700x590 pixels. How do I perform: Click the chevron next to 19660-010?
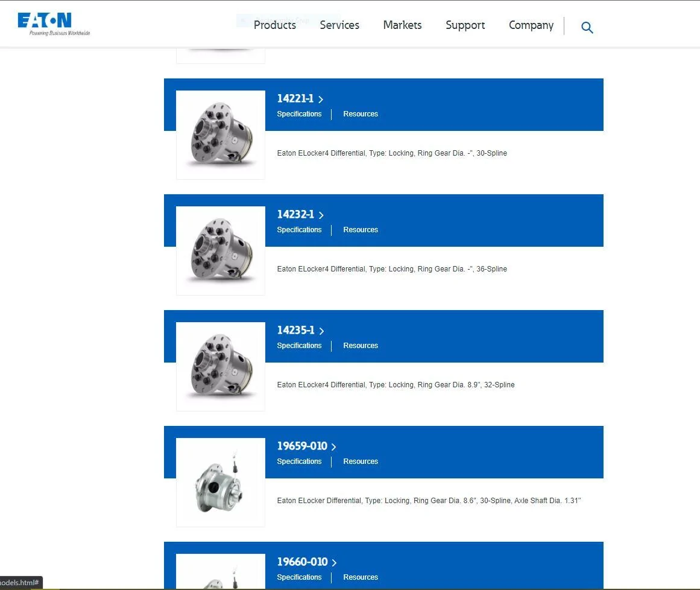coord(334,563)
